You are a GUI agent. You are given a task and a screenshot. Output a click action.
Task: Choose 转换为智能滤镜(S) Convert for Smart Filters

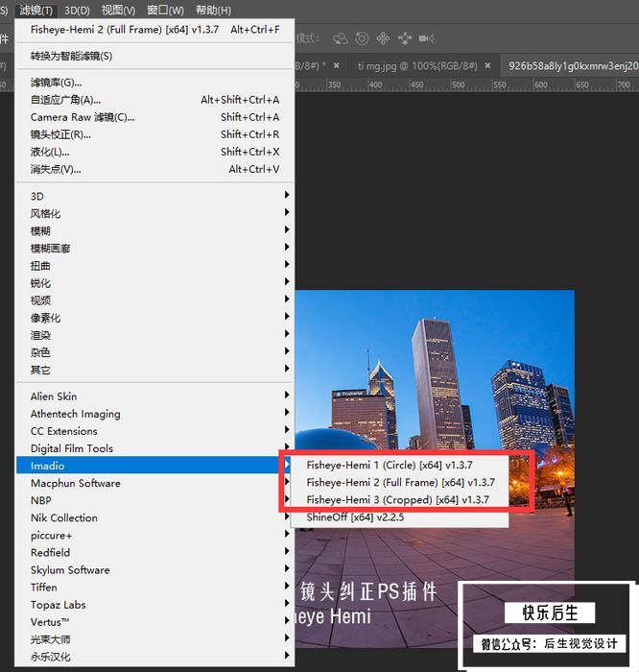pos(154,56)
